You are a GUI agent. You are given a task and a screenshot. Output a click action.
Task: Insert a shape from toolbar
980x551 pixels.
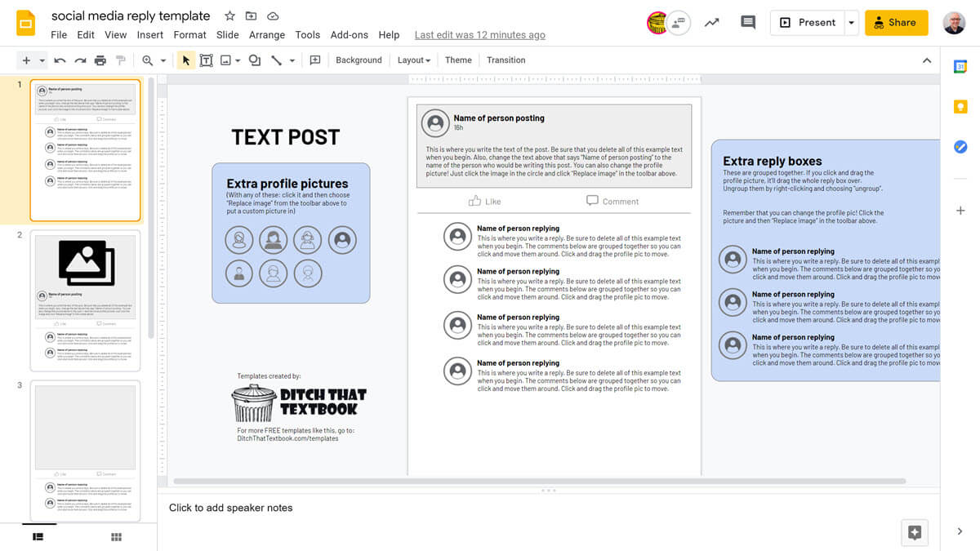coord(255,60)
